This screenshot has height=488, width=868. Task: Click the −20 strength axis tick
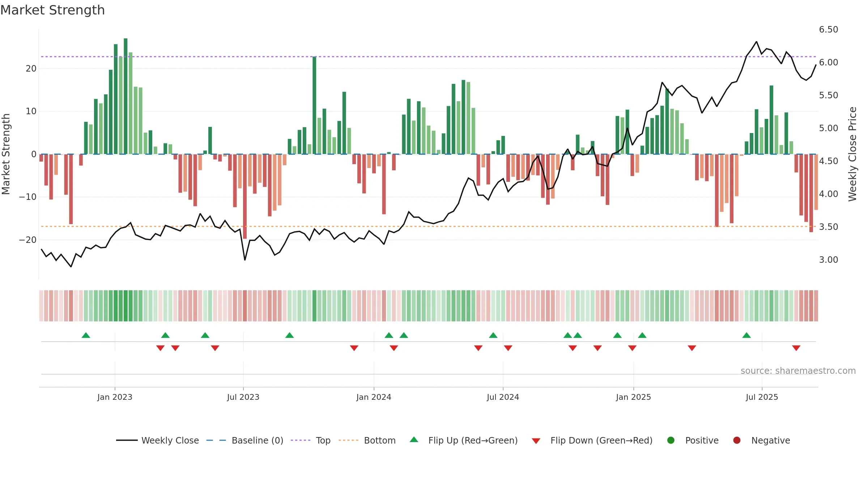point(28,240)
